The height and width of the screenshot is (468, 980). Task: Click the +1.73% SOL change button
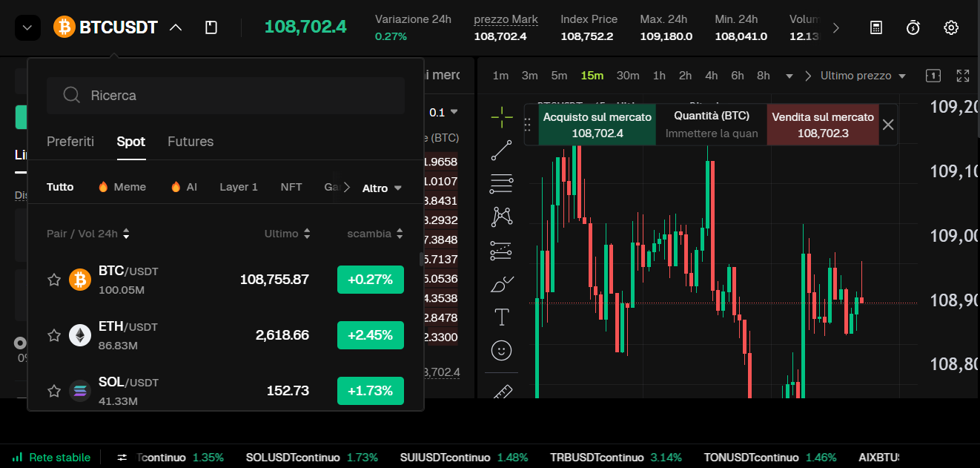(x=371, y=391)
